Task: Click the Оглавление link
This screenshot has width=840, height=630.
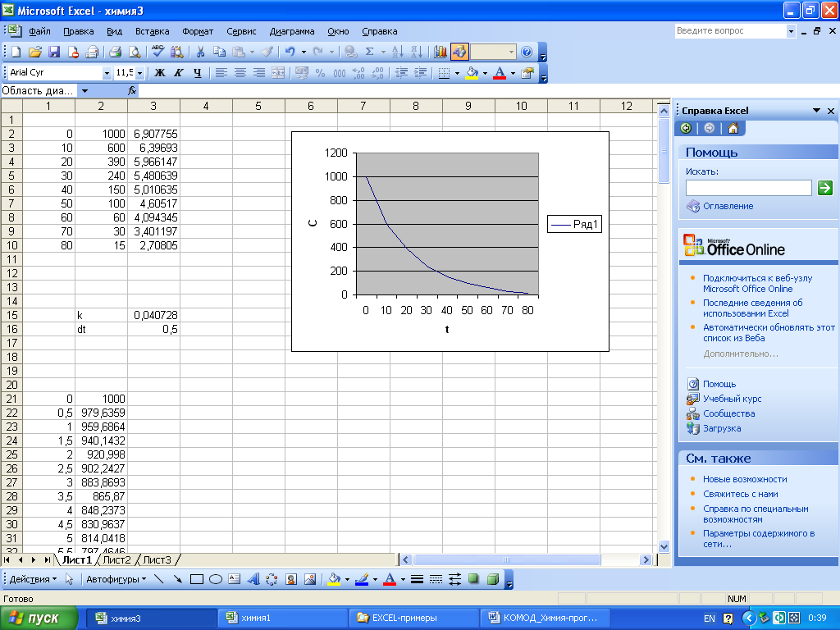Action: click(x=728, y=206)
